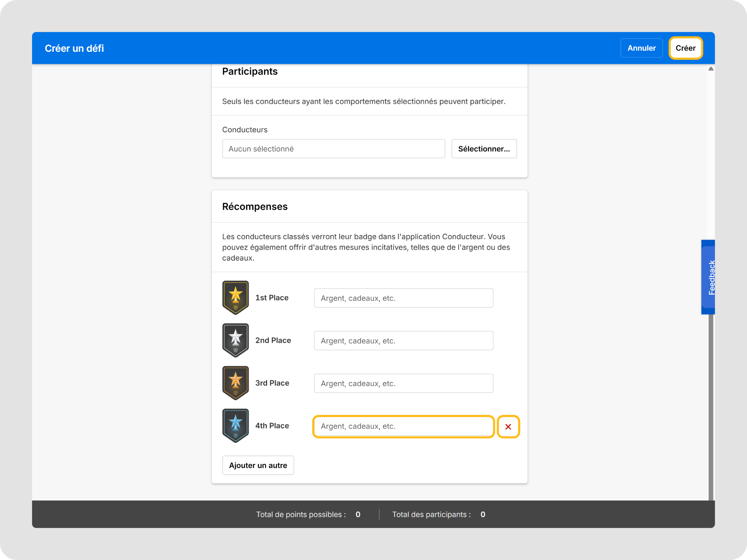
Task: Click the Créer button
Action: 686,48
